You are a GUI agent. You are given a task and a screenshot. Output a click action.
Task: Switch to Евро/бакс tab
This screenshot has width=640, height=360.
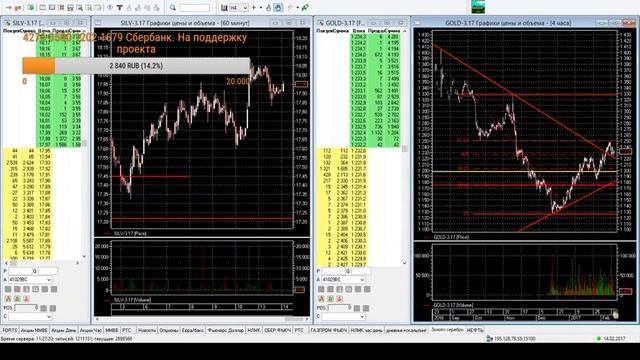[x=193, y=330]
